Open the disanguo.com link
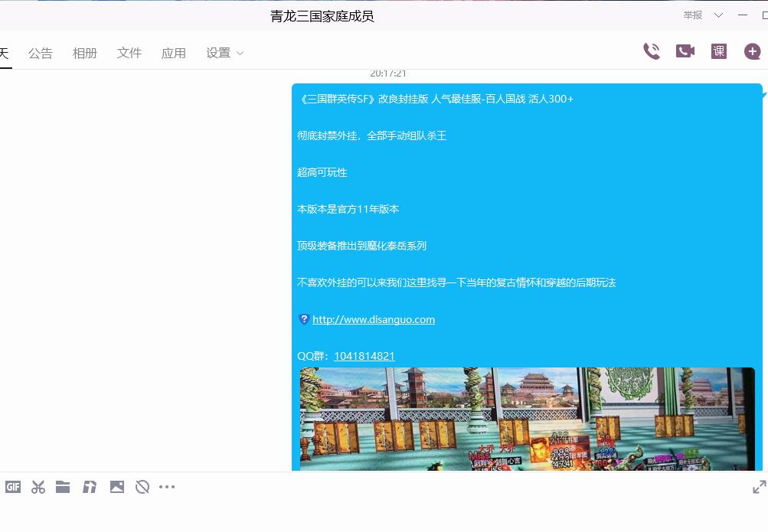 point(374,320)
